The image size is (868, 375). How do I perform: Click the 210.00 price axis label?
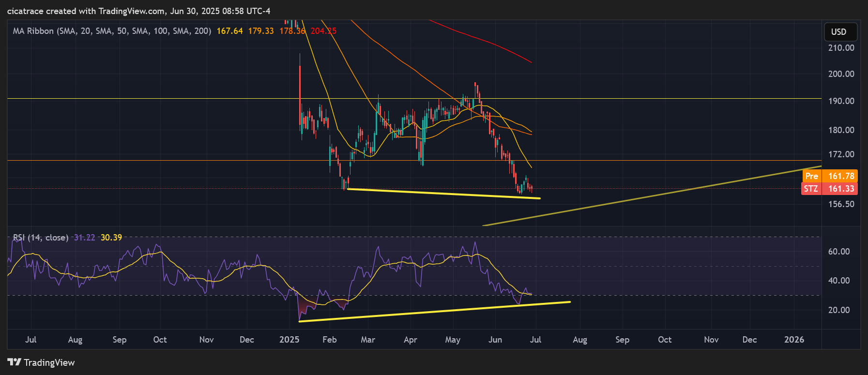(841, 48)
